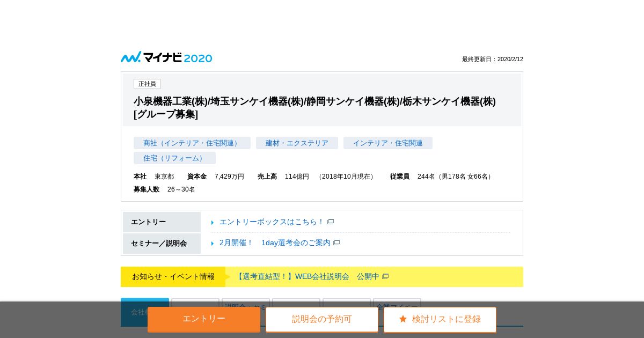Click external-link icon after エントリーボックスはこちら
644x338 pixels.
coord(331,222)
